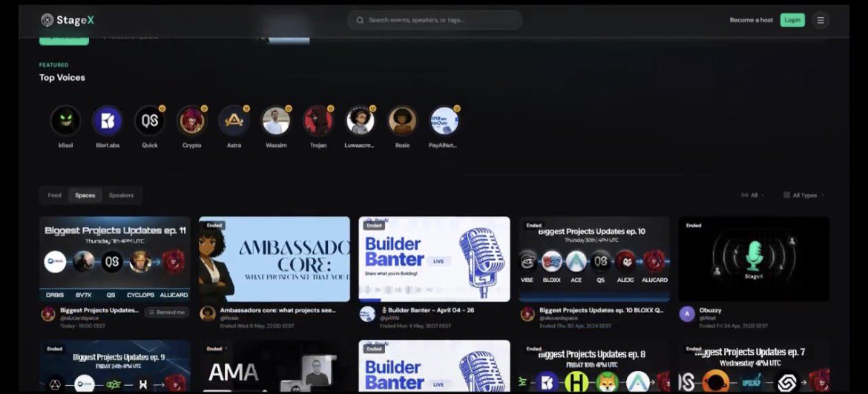Screen dimensions: 868x394
Task: Switch to the Speakers tab
Action: click(x=121, y=195)
